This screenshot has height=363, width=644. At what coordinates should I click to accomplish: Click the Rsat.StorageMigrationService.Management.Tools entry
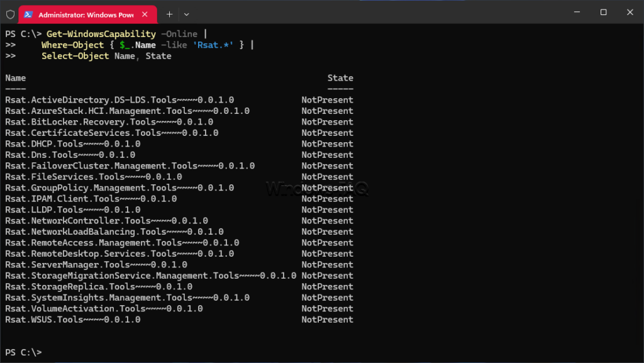151,276
